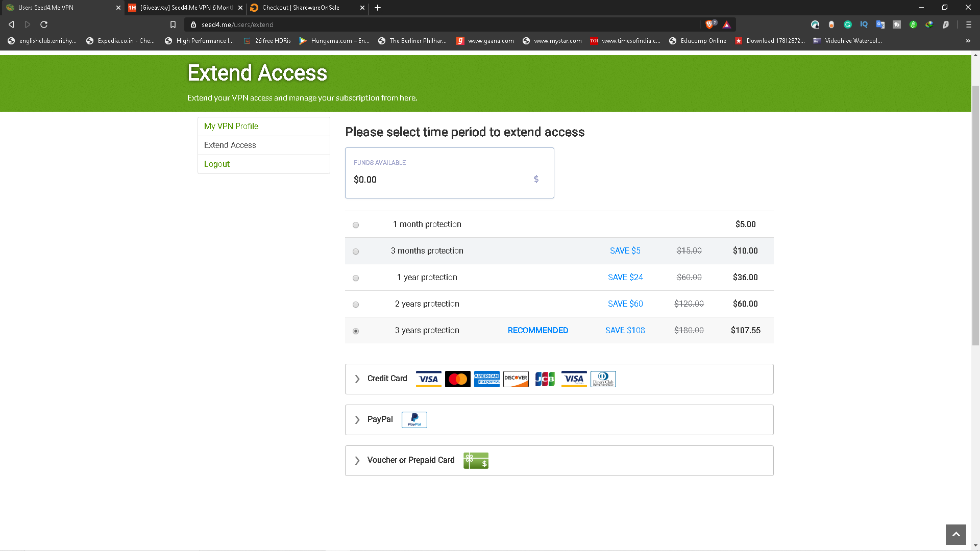Click the PayPal logo icon
The image size is (980, 551).
pyautogui.click(x=414, y=420)
